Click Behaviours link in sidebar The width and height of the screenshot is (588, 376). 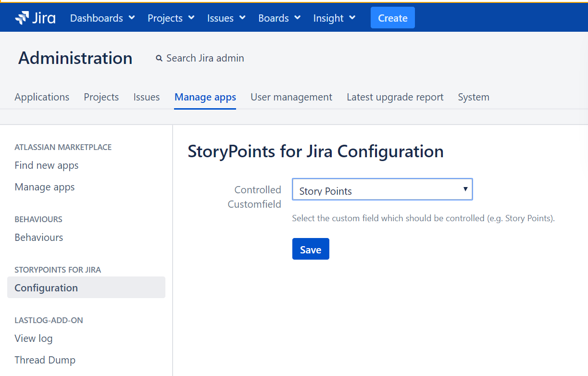click(39, 238)
